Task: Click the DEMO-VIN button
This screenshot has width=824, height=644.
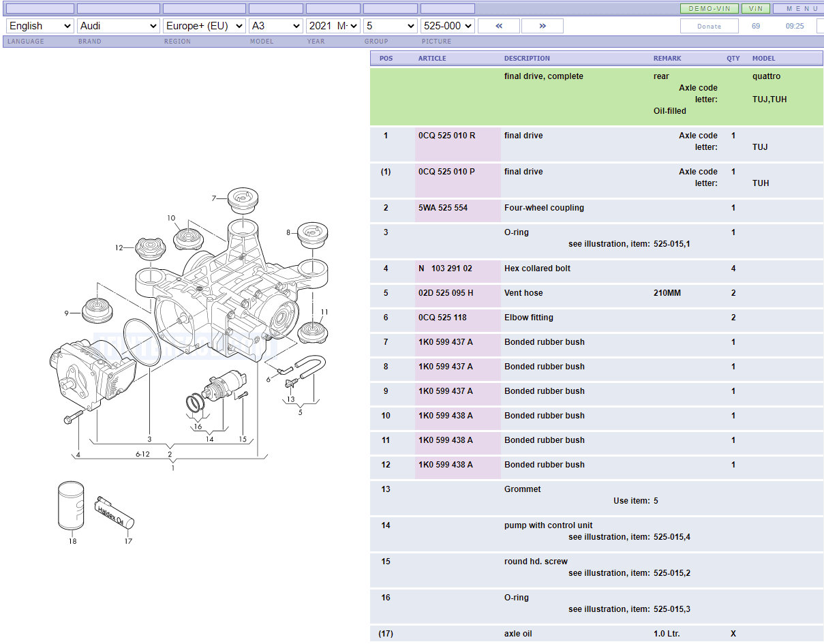Action: (709, 9)
